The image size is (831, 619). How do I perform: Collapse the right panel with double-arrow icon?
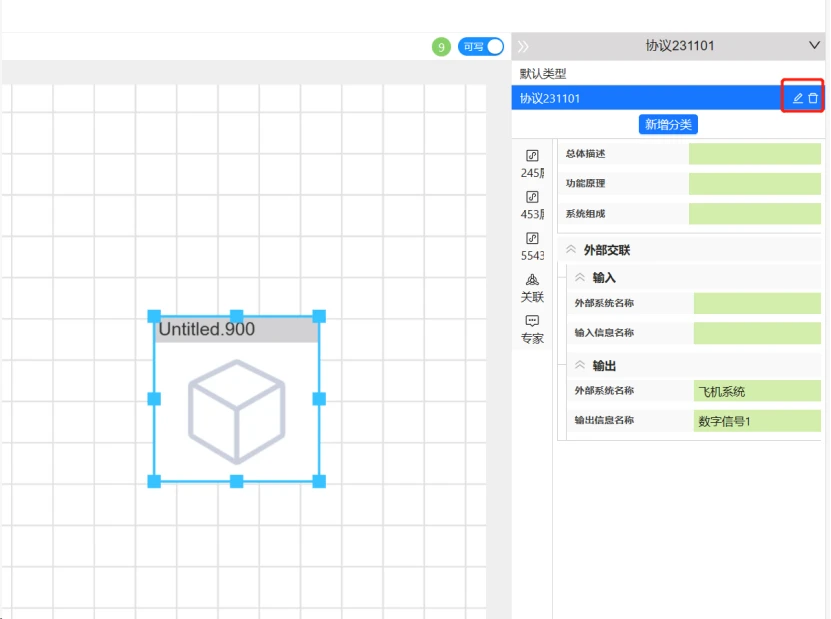523,47
